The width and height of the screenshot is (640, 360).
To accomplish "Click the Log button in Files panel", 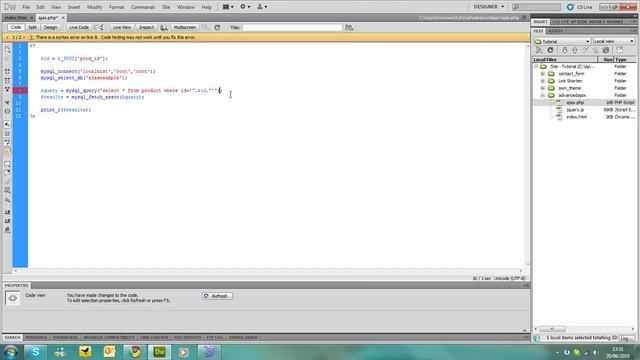I will click(627, 338).
